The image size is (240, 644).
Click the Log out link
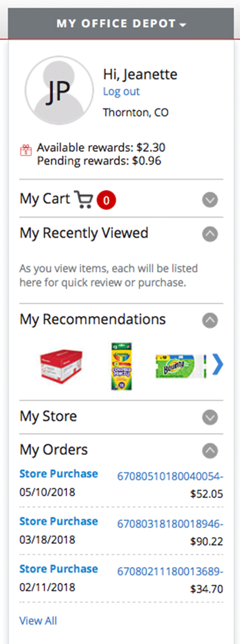point(121,92)
